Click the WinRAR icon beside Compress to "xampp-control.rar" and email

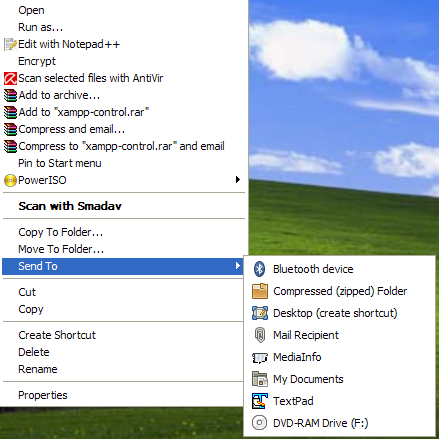(10, 146)
